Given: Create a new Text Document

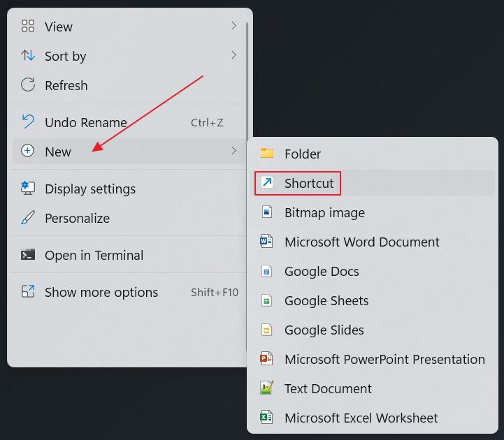Looking at the screenshot, I should point(373,388).
